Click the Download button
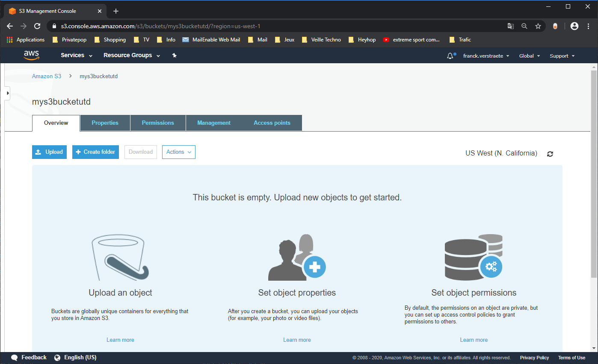Viewport: 598px width, 364px height. pyautogui.click(x=141, y=152)
